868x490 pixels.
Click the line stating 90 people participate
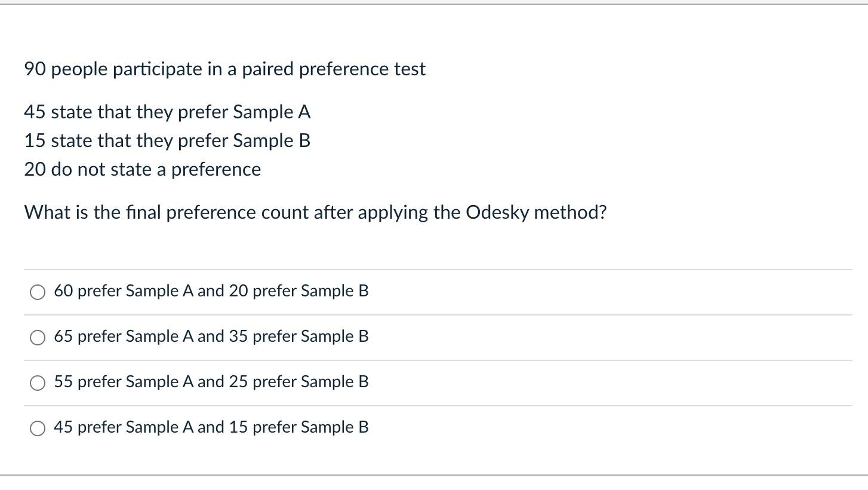[224, 69]
